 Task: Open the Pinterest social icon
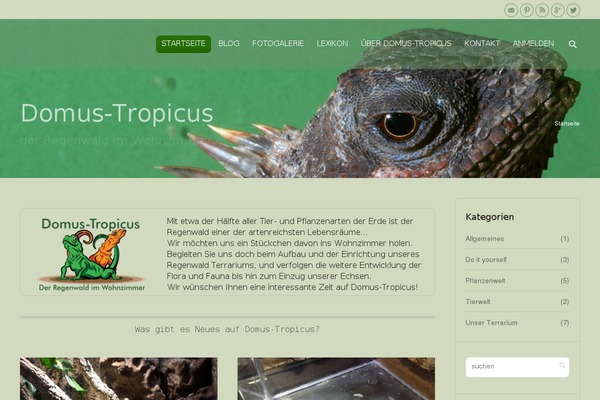(x=527, y=10)
